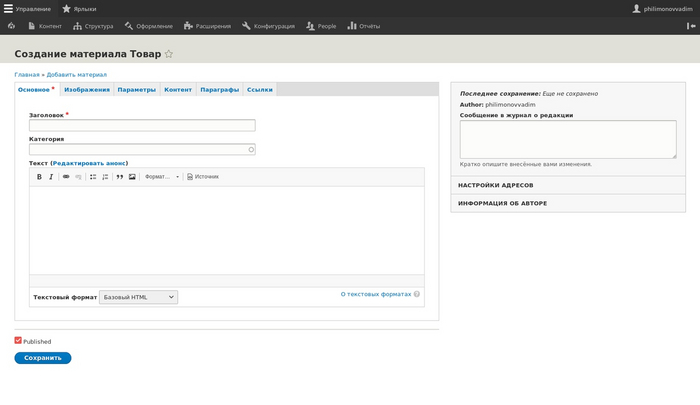The height and width of the screenshot is (405, 700).
Task: Apply italic formatting in the editor toolbar
Action: (x=51, y=177)
